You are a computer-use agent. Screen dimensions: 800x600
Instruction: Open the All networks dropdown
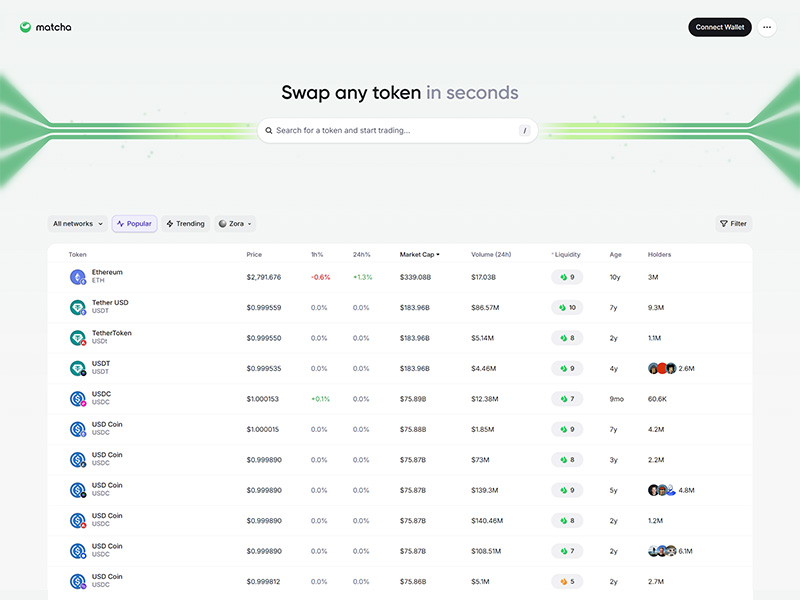coord(77,224)
